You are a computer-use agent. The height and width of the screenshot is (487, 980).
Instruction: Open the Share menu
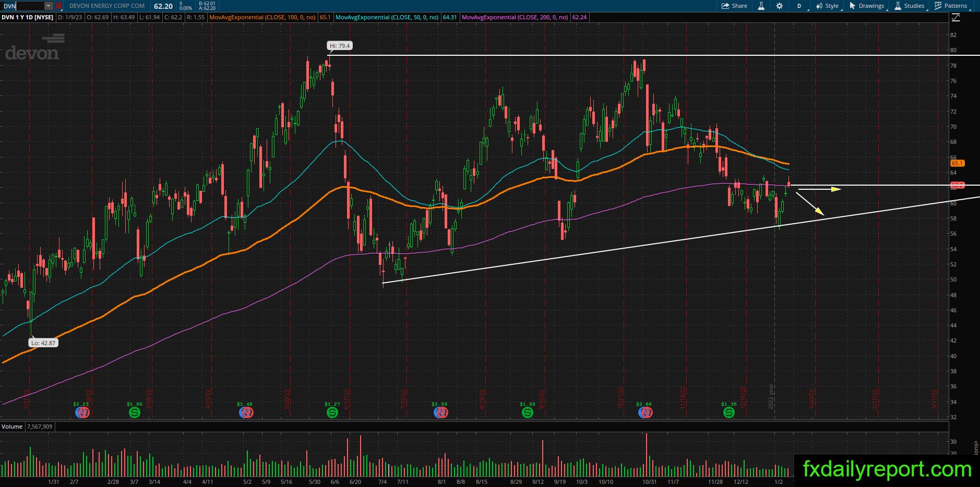coord(734,6)
